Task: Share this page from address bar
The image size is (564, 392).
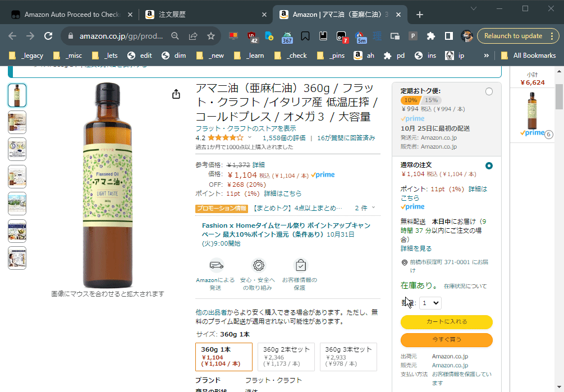Action: pos(193,36)
